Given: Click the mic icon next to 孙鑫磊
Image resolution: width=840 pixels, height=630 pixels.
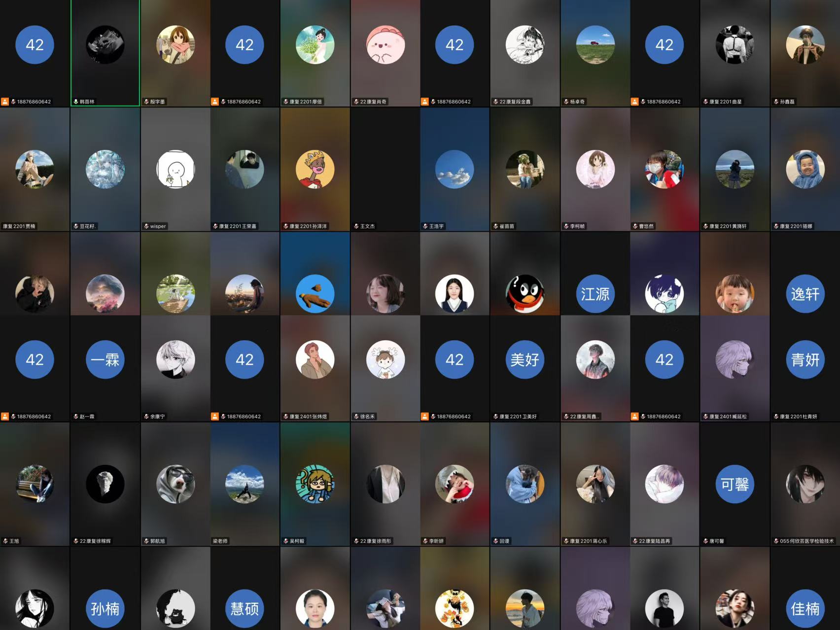Looking at the screenshot, I should [x=776, y=102].
